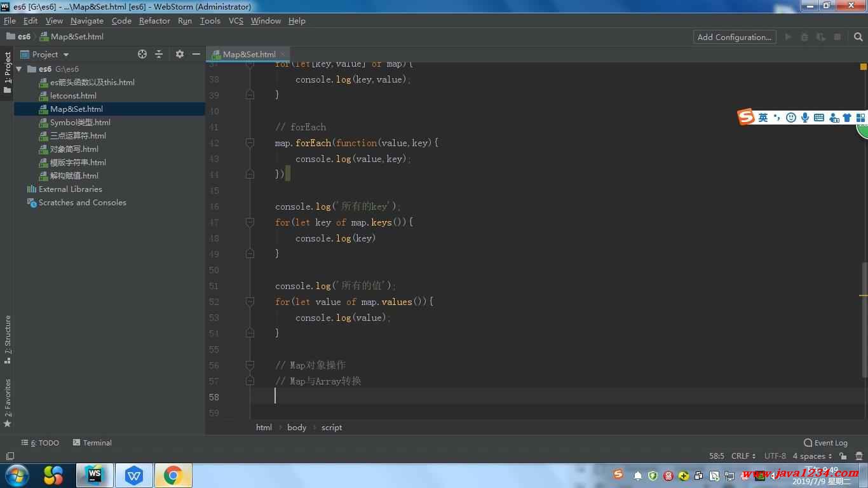Open the 2: Favorites tool window strip
Screen dimensions: 868x488
pos(7,403)
